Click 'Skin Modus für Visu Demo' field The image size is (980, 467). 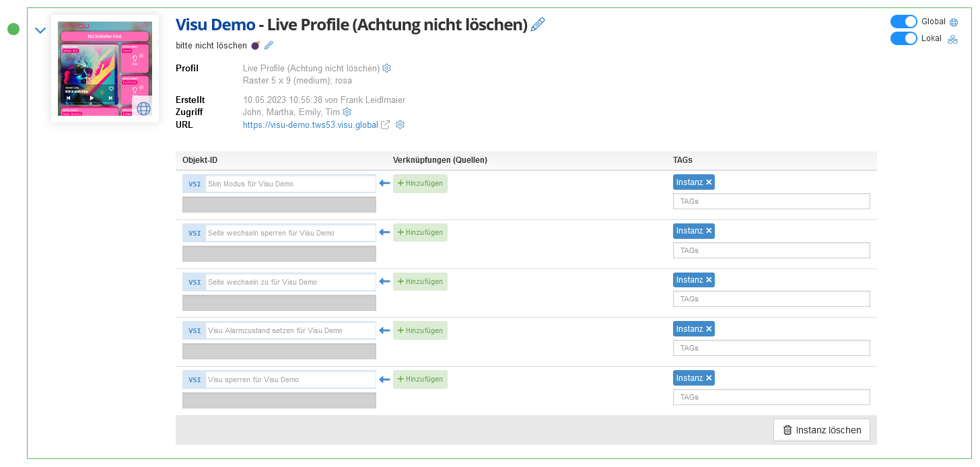pos(291,184)
